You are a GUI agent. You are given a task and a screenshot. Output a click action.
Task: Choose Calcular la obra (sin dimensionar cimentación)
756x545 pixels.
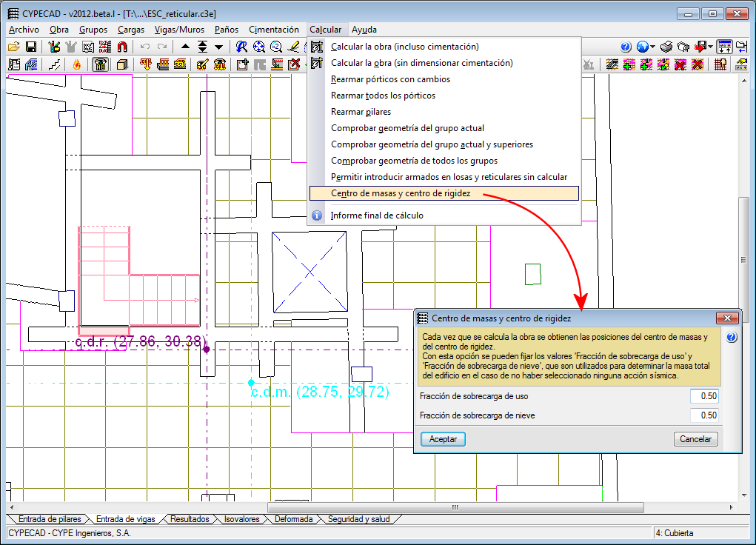444,63
